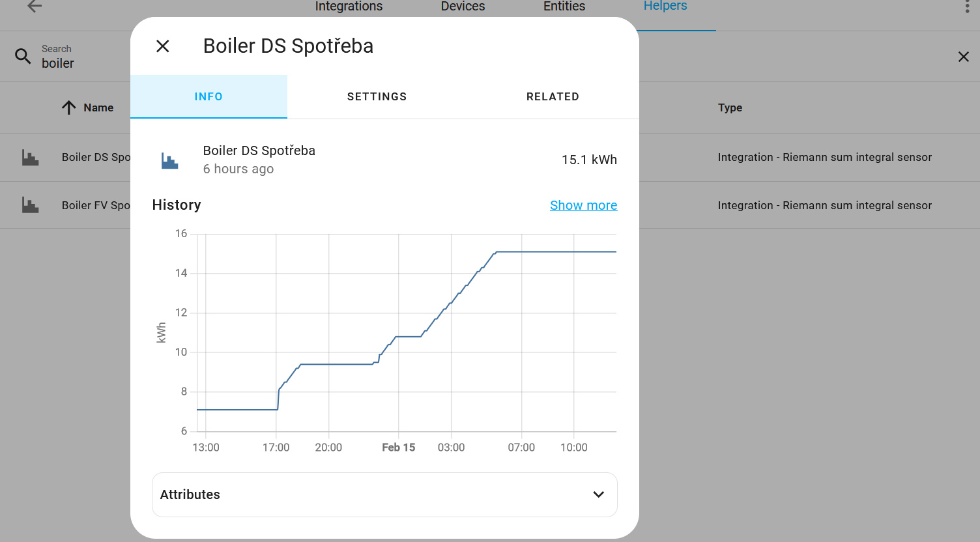This screenshot has width=980, height=542.
Task: Click the Boiler DS Spotřeba sensor icon in dialog
Action: coord(169,160)
